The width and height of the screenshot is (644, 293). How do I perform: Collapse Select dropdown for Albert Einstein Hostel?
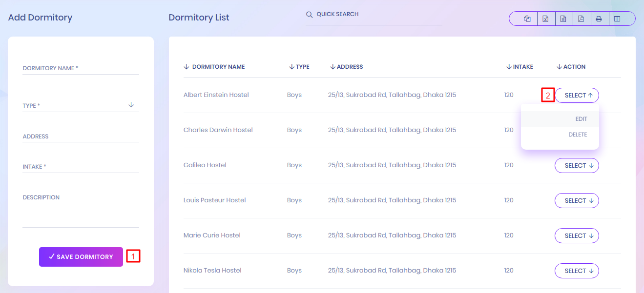pyautogui.click(x=577, y=96)
